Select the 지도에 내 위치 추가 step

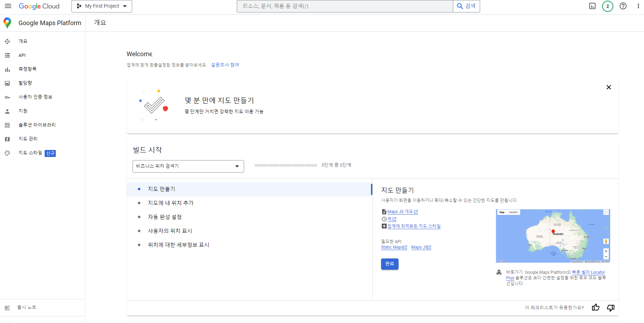250,203
